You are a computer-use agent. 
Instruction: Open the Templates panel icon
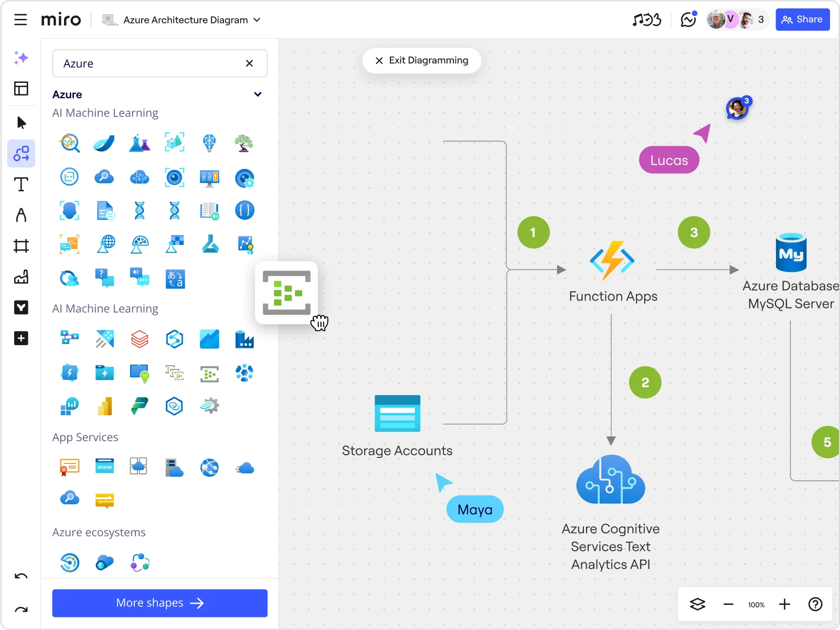coord(21,88)
